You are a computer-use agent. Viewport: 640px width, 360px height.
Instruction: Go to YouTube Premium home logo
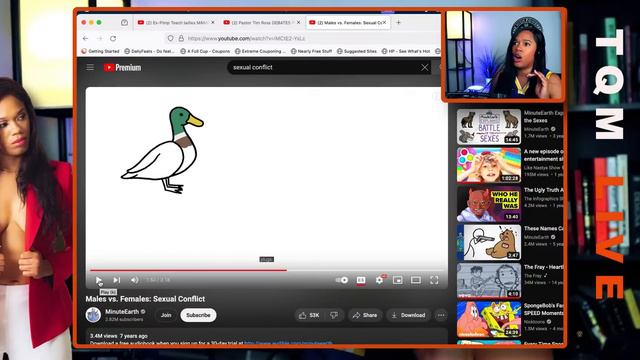[x=122, y=68]
